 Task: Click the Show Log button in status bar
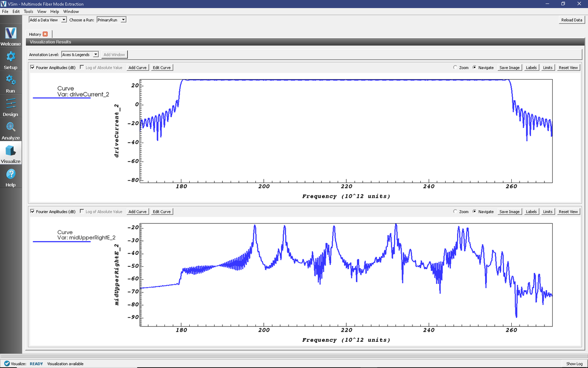click(x=574, y=363)
